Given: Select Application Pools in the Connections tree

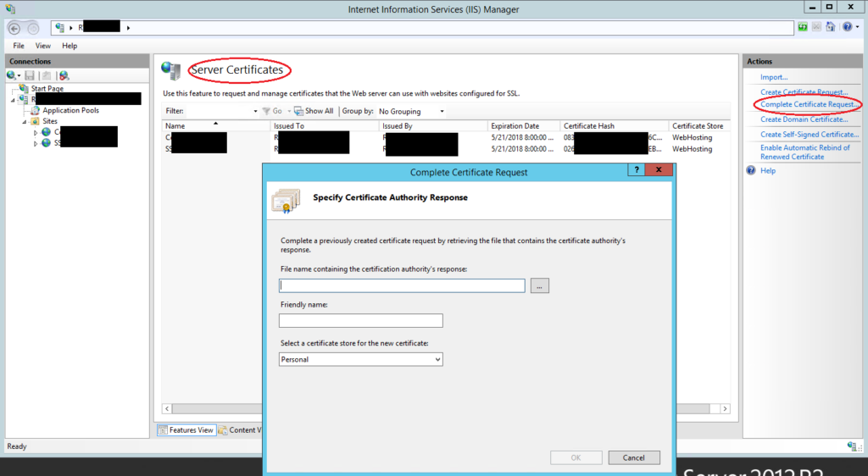Looking at the screenshot, I should (71, 110).
